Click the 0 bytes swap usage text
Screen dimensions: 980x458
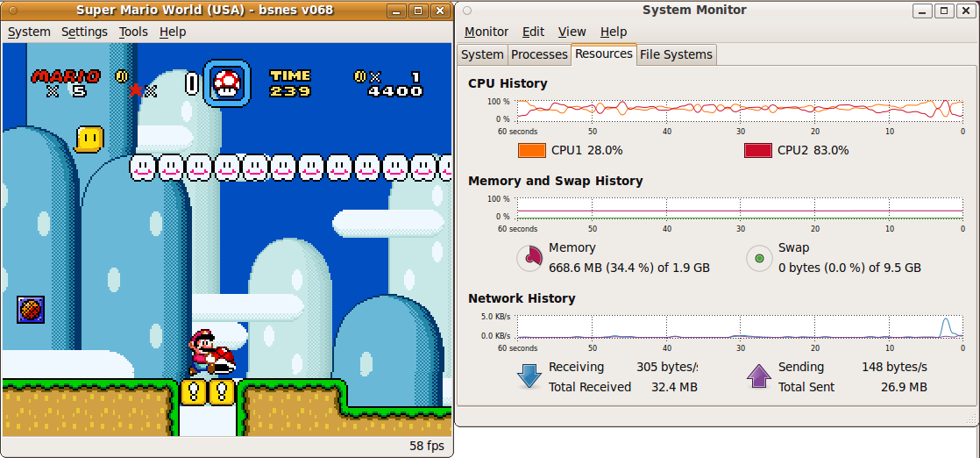(x=849, y=268)
